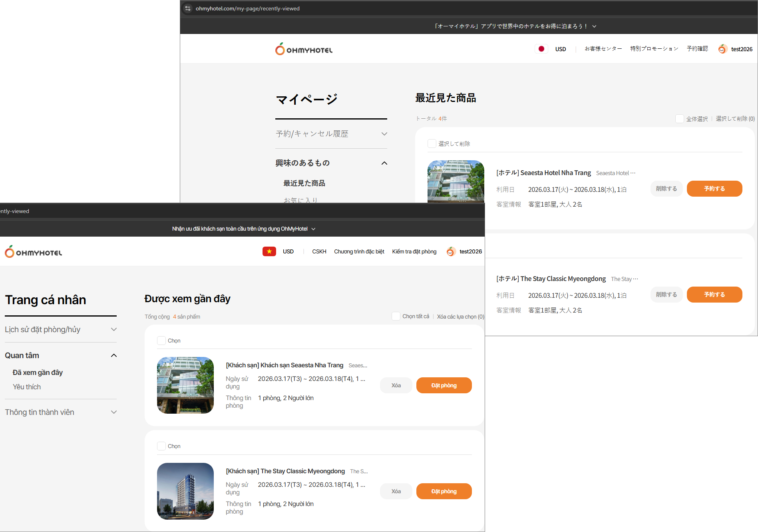Open [ホテル] The Stay Classic Myeongdong title
The image size is (758, 532).
[x=551, y=279]
